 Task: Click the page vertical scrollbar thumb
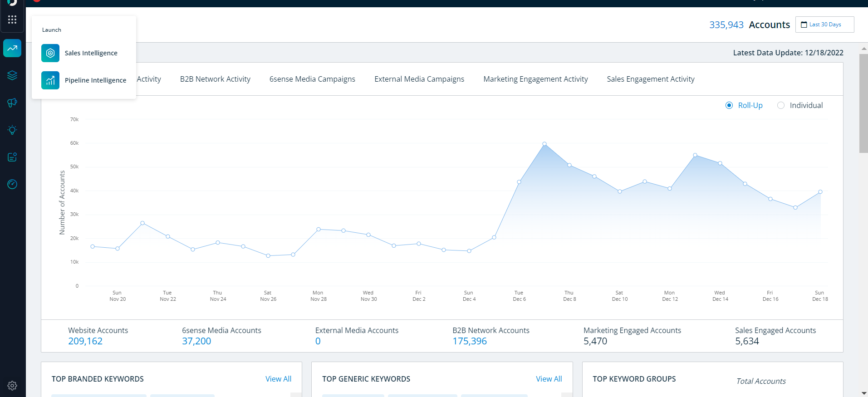[863, 103]
